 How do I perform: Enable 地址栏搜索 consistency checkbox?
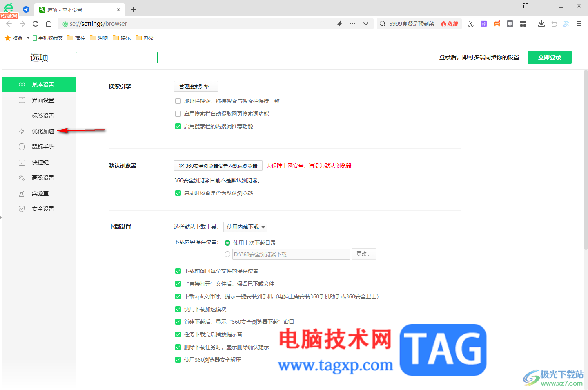(178, 101)
